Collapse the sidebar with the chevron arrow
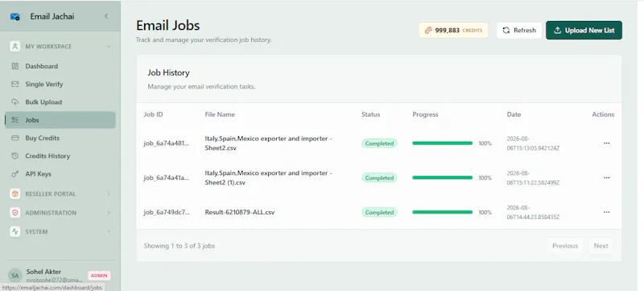 [106, 16]
